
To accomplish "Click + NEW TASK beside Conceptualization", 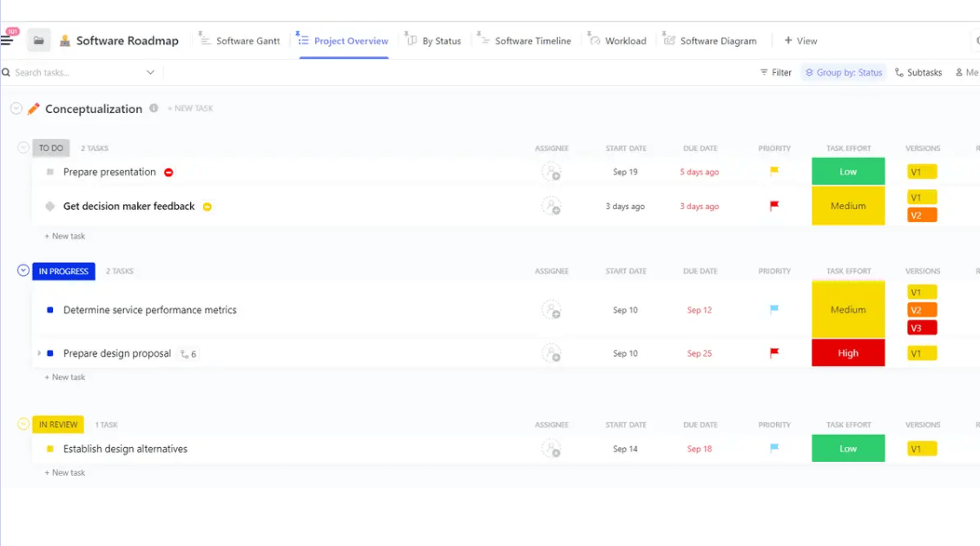I will click(x=190, y=109).
